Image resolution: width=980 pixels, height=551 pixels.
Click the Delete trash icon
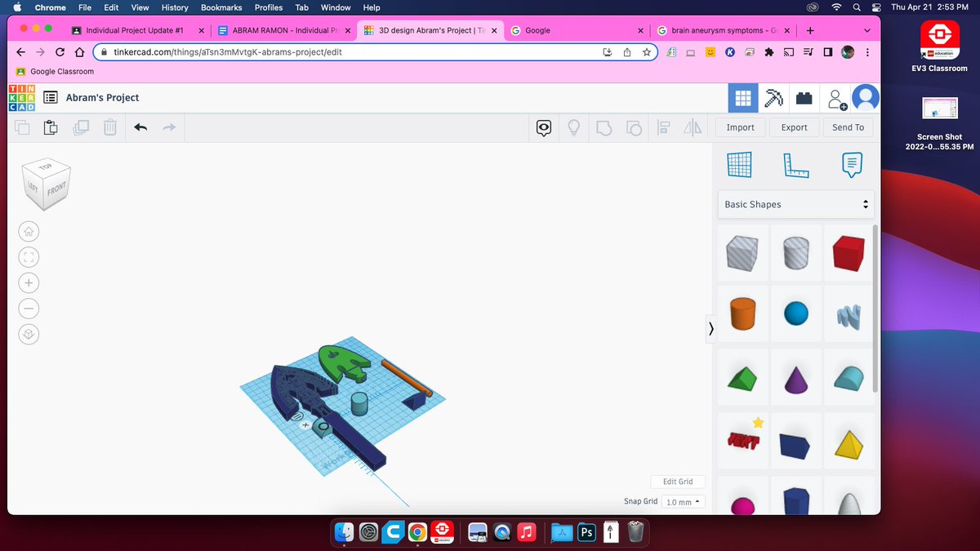[x=110, y=127]
